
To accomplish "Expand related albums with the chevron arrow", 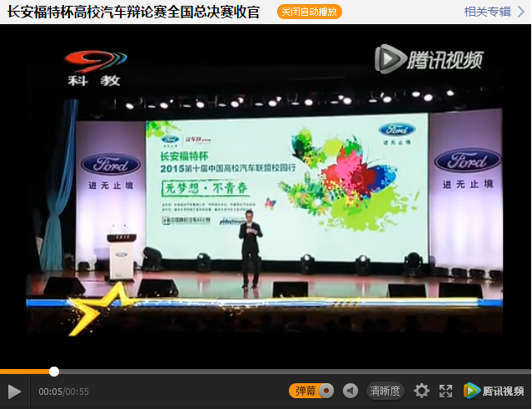I will coord(521,12).
